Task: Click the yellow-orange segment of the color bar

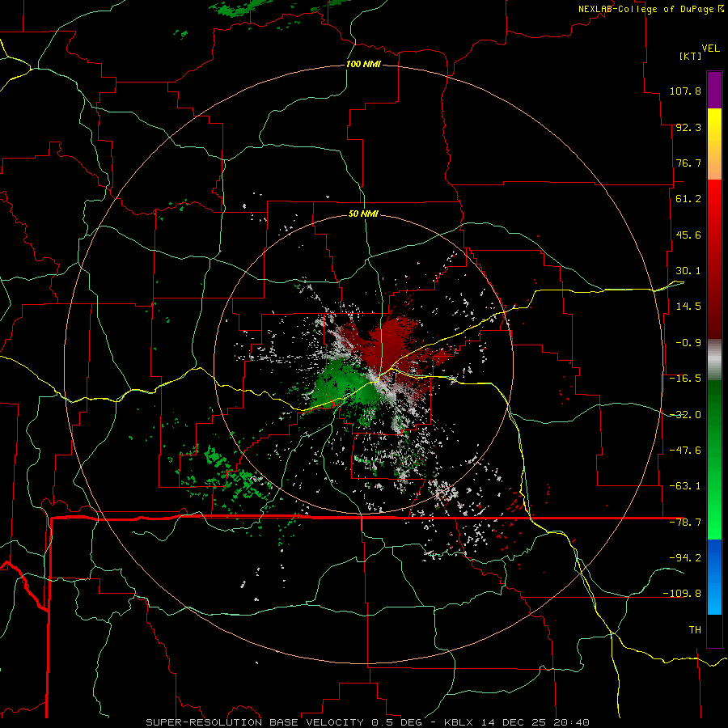Action: 714,144
